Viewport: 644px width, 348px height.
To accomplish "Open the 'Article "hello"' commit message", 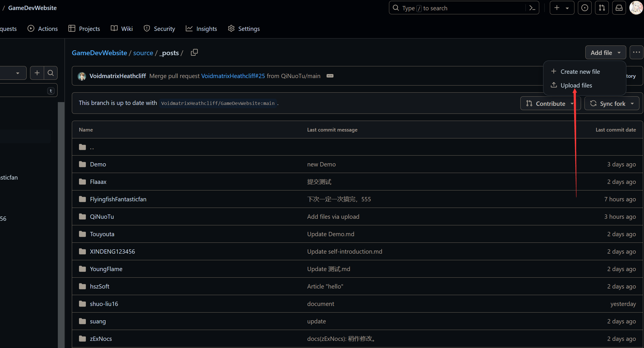I will point(325,287).
